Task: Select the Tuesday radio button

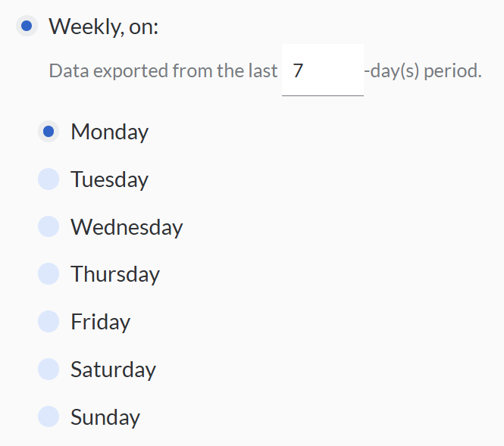Action: click(49, 179)
